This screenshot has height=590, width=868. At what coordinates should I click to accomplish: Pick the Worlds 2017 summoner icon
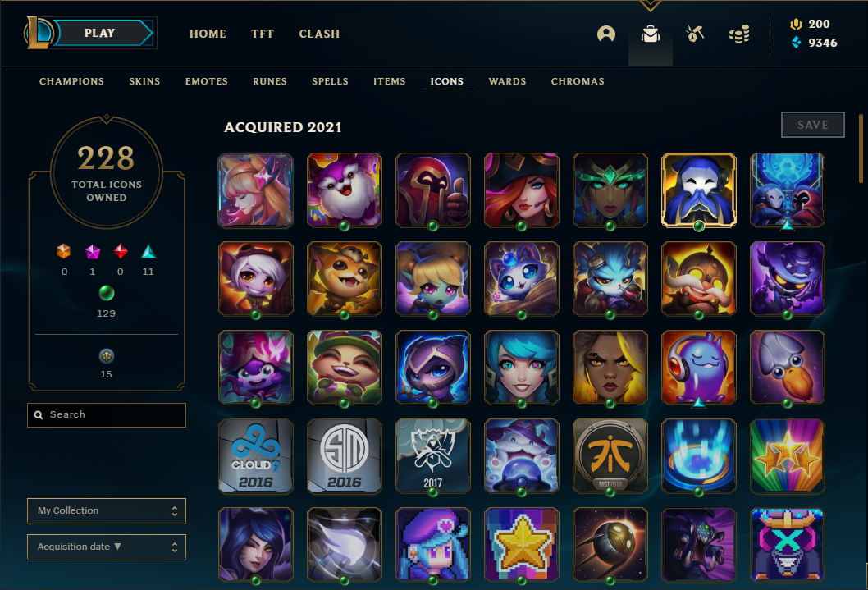tap(433, 456)
